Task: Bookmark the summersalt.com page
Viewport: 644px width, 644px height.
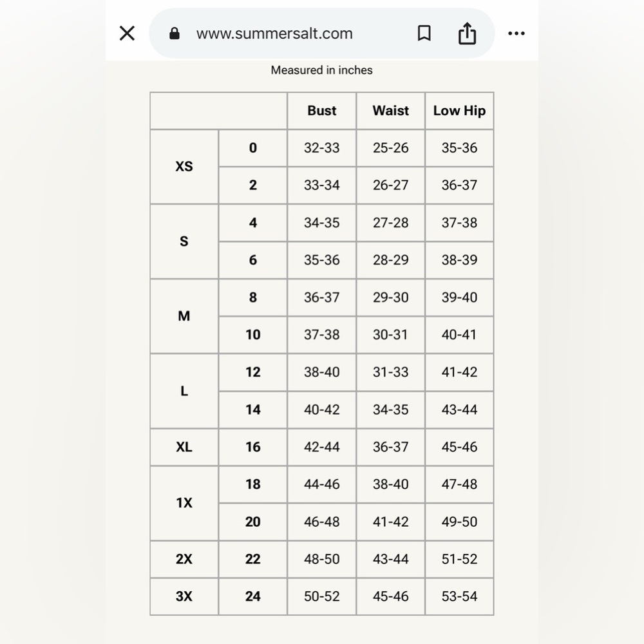Action: (x=424, y=33)
